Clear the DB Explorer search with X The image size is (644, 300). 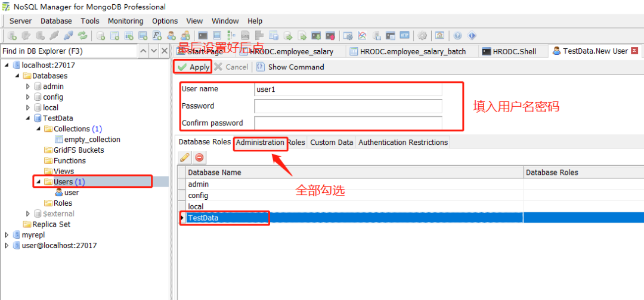164,51
